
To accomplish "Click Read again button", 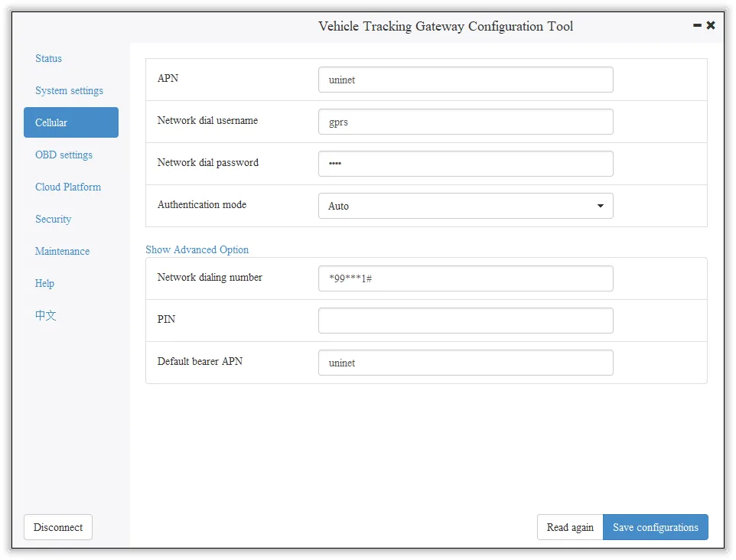I will click(570, 527).
